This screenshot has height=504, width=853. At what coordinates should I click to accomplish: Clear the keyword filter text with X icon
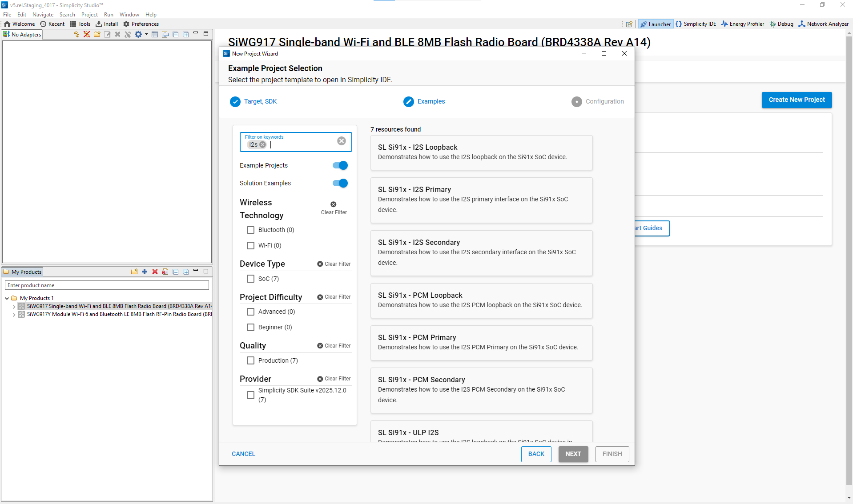[x=341, y=141]
